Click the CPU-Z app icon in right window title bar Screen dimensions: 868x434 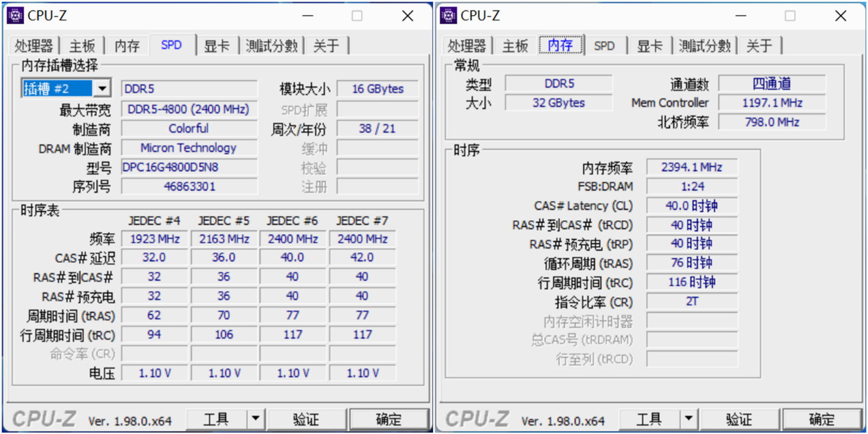tap(448, 16)
